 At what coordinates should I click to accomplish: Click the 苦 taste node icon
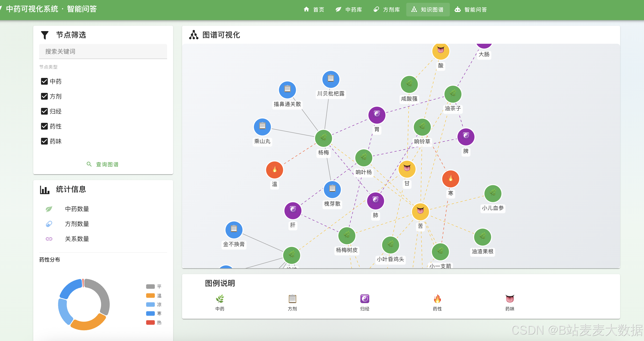pos(420,211)
